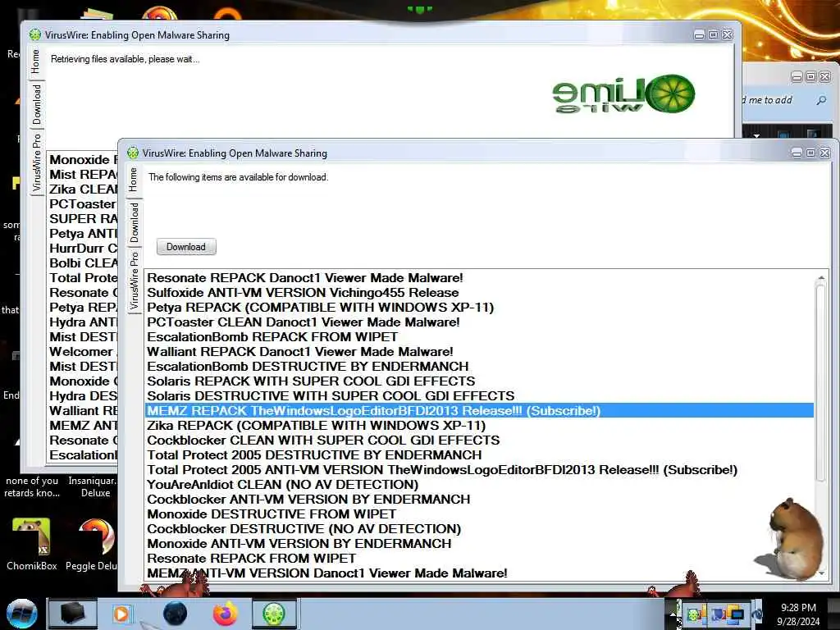Select 'Welcomer' row in back window list
The width and height of the screenshot is (840, 630).
click(83, 352)
